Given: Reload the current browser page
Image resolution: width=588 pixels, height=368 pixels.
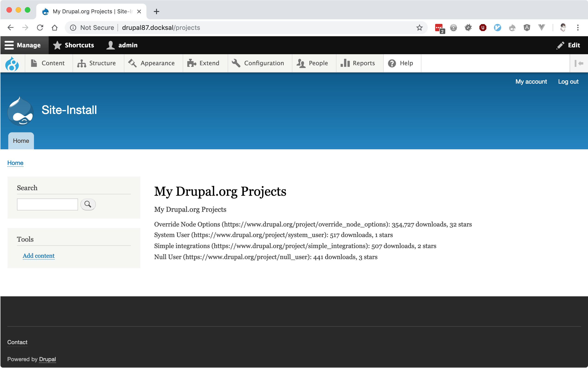Looking at the screenshot, I should pyautogui.click(x=40, y=28).
